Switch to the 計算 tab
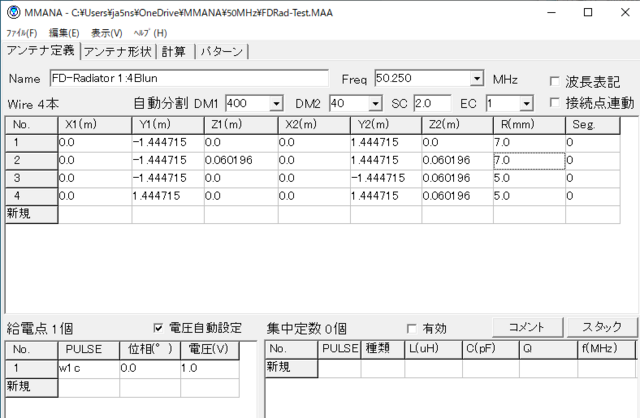 [x=174, y=51]
